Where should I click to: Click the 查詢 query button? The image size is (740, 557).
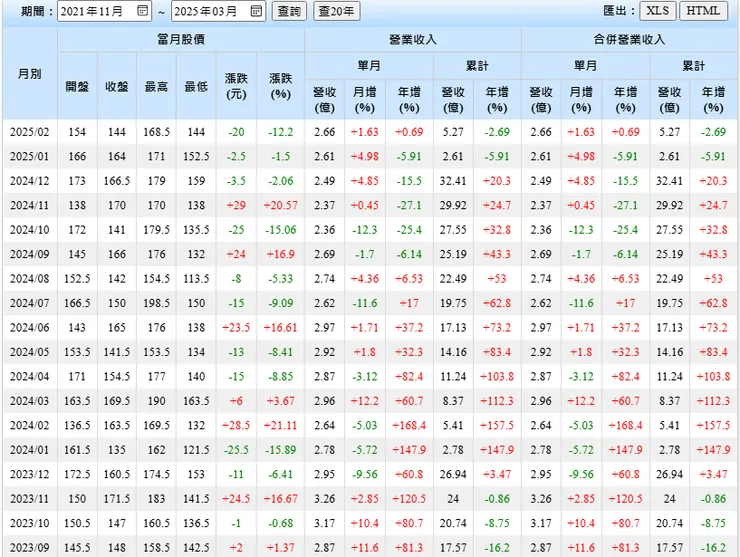coord(289,11)
